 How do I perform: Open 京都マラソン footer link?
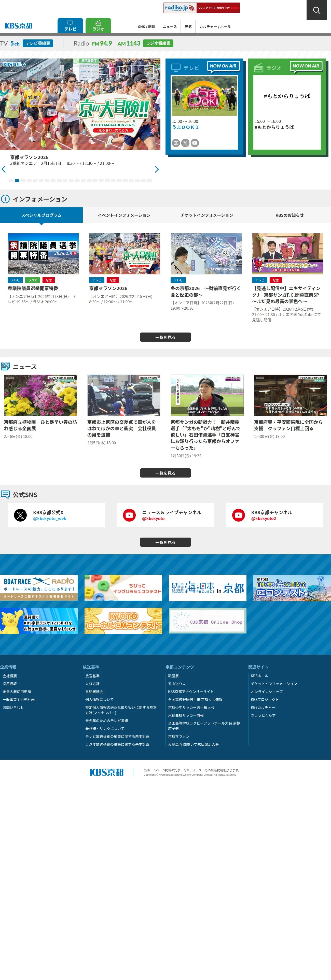(x=179, y=737)
